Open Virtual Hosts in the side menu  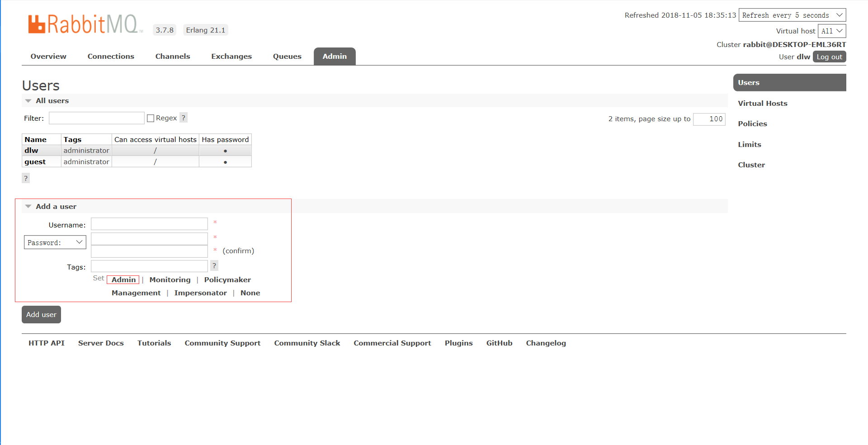coord(763,103)
